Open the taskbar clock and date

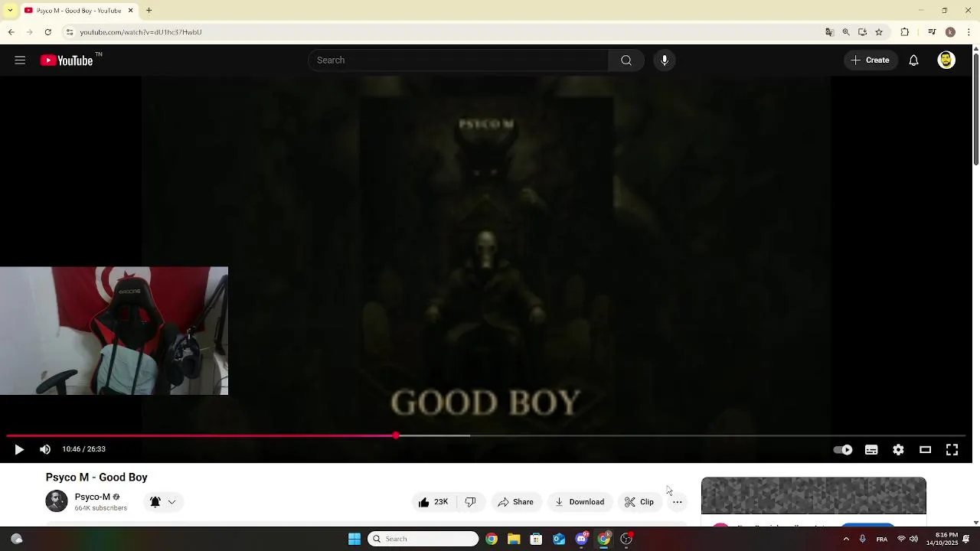942,539
